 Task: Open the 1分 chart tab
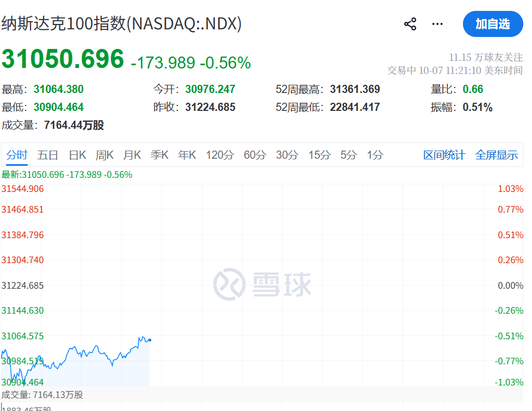point(375,155)
